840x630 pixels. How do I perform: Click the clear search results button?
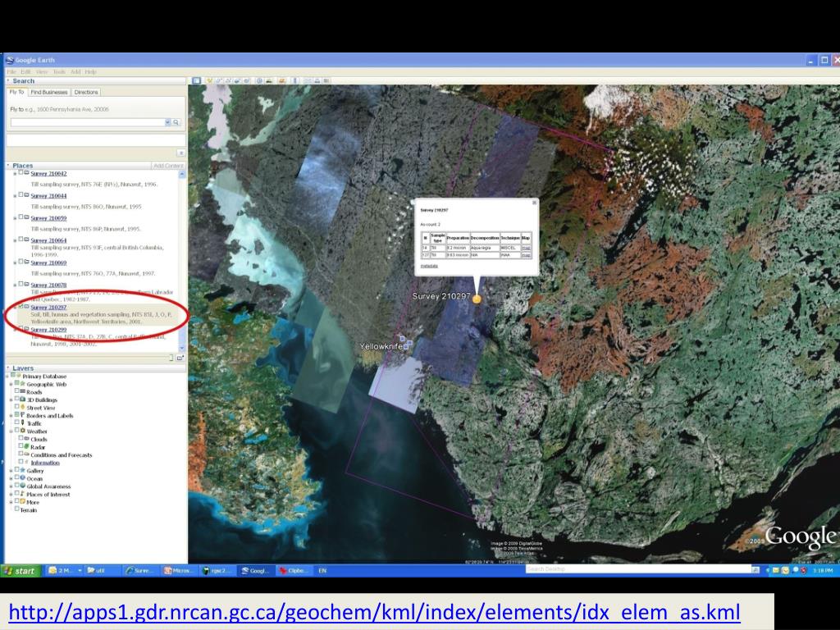(x=180, y=153)
